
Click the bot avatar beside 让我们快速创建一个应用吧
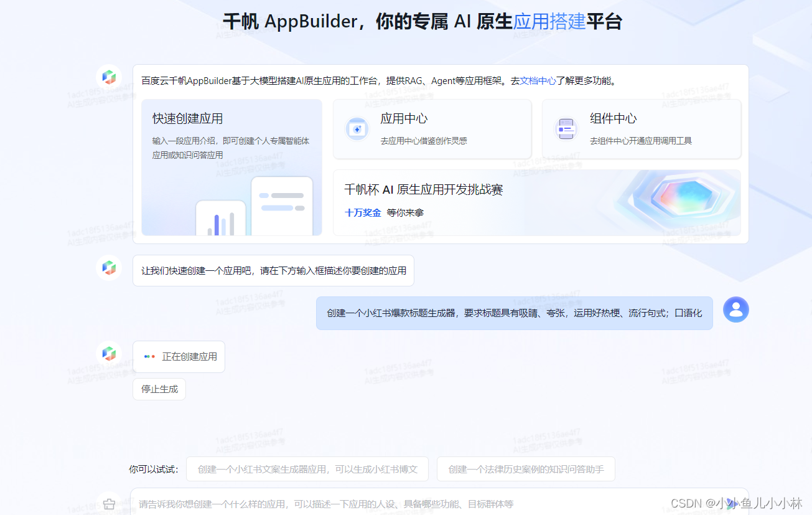[109, 268]
